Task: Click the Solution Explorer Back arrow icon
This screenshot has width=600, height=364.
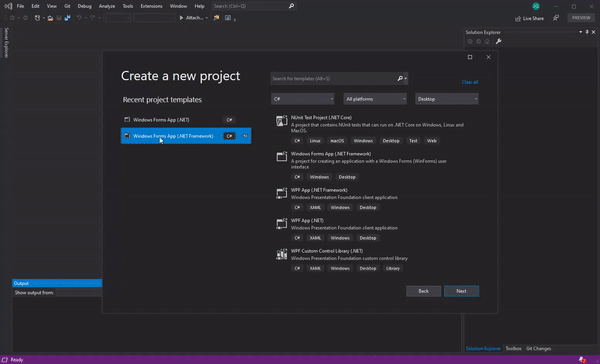Action: coord(470,41)
